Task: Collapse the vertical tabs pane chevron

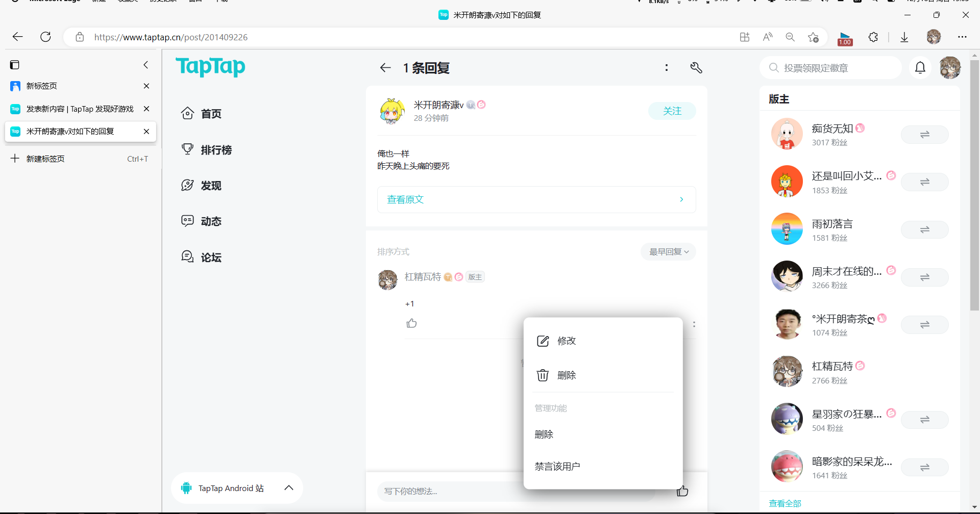Action: click(x=146, y=65)
